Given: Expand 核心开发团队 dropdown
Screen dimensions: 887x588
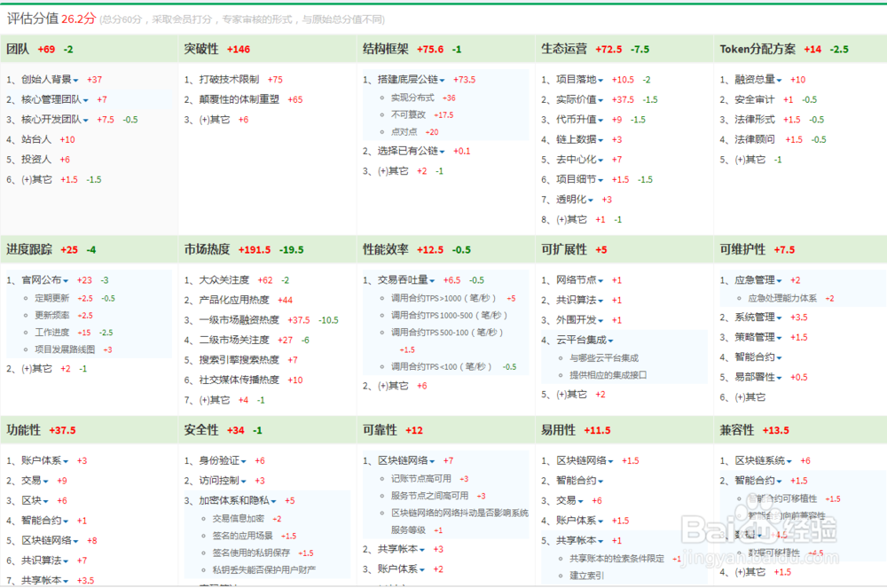Looking at the screenshot, I should click(85, 120).
